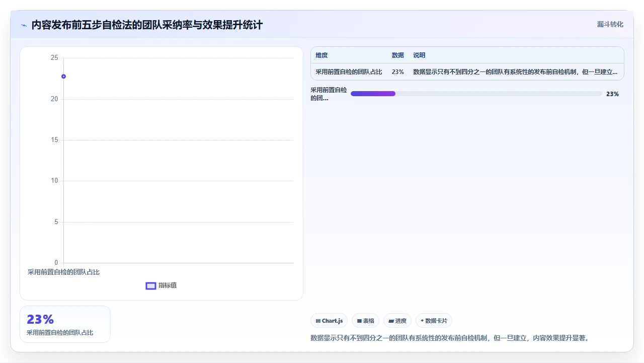
Task: Click the 23% cell in the table
Action: point(398,72)
